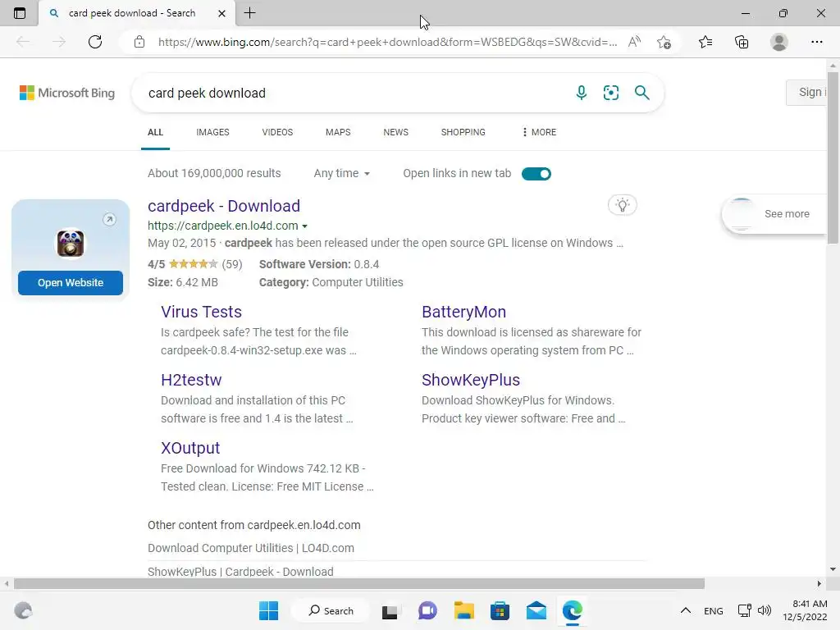Open Settings and more menu
The height and width of the screenshot is (630, 840).
coord(816,42)
